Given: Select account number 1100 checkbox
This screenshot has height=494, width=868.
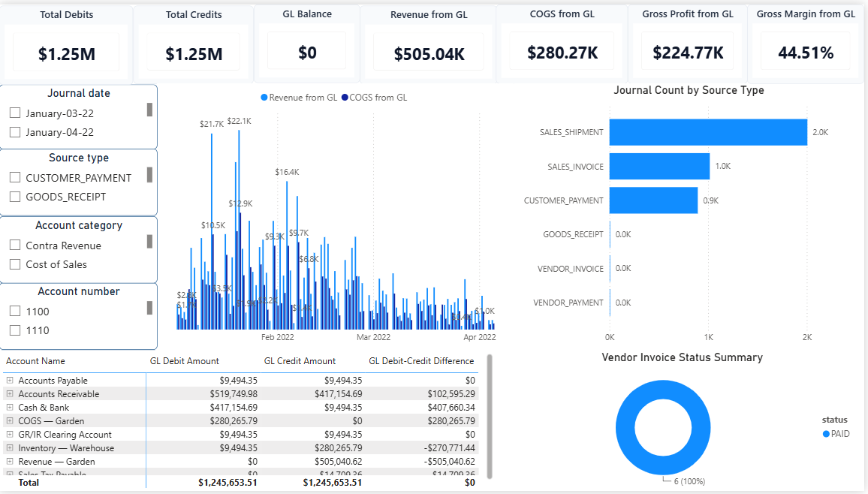Looking at the screenshot, I should coord(15,312).
